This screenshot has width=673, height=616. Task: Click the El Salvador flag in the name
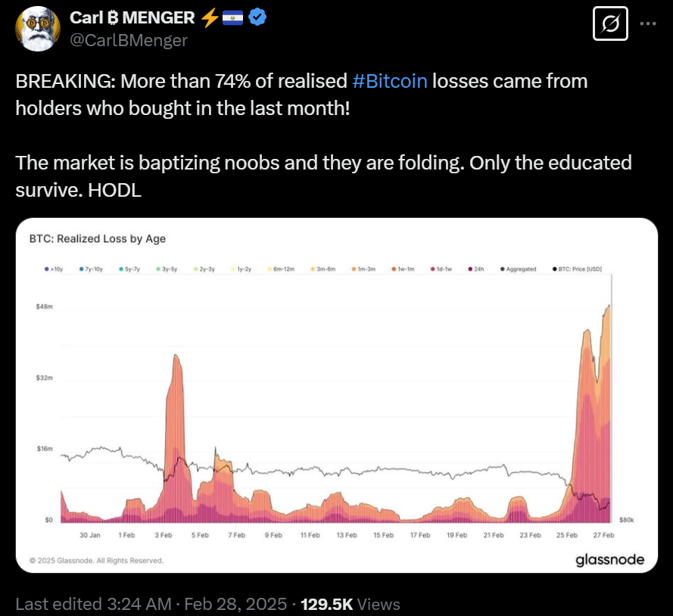coord(231,17)
